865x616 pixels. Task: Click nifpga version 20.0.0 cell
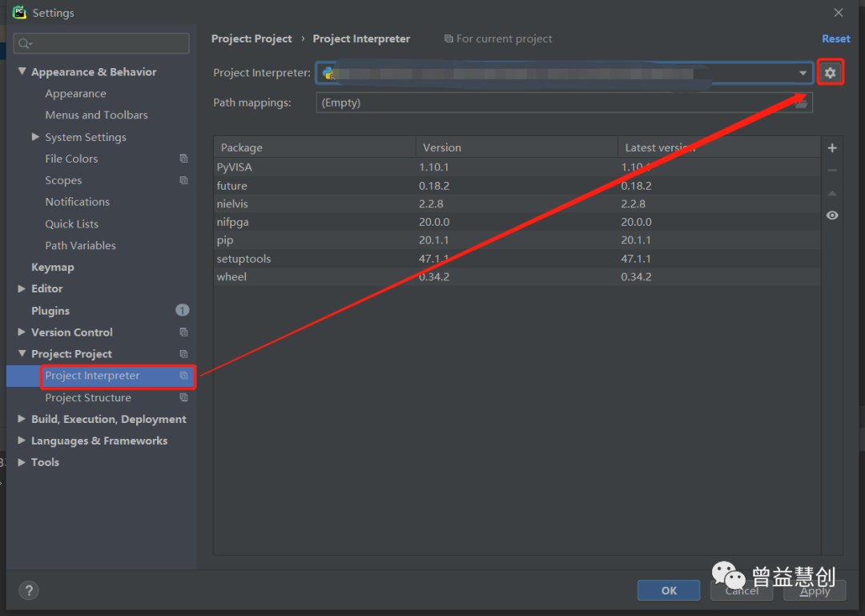coord(434,222)
